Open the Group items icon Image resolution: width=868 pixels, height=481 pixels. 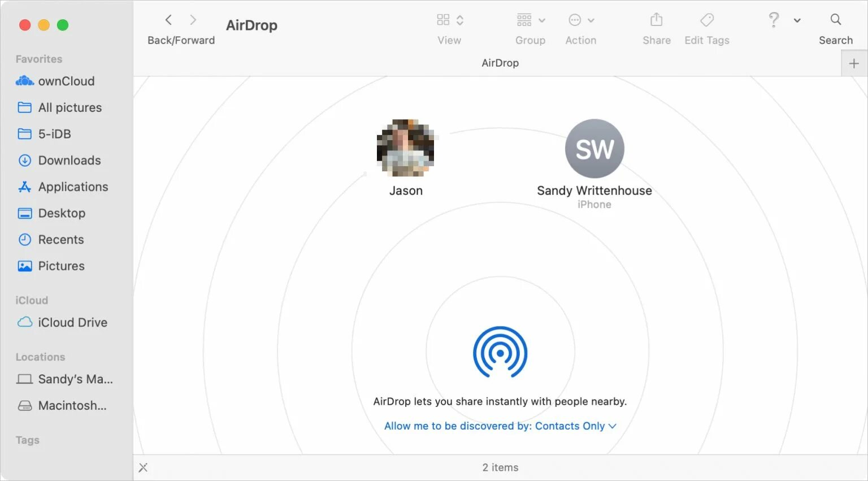coord(524,20)
